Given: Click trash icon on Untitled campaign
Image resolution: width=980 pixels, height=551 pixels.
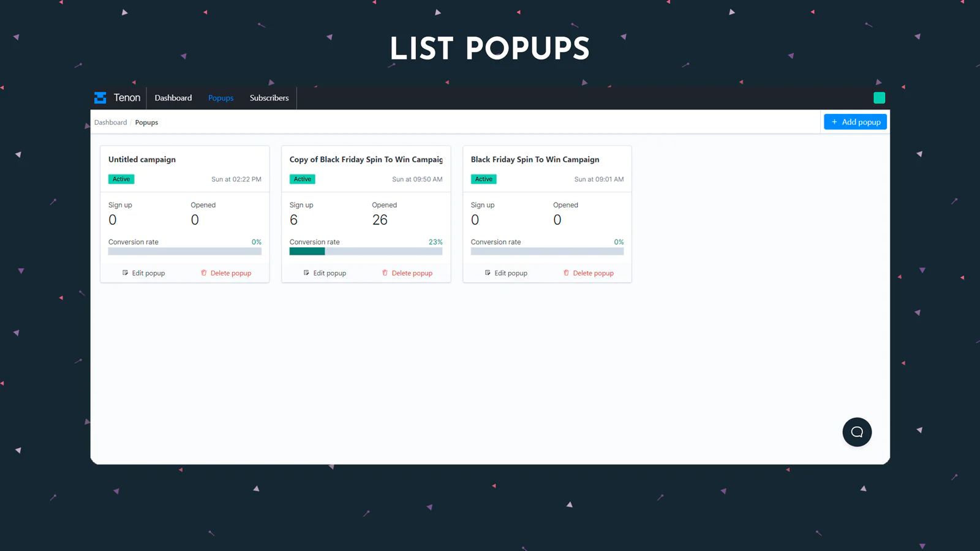Looking at the screenshot, I should tap(204, 273).
